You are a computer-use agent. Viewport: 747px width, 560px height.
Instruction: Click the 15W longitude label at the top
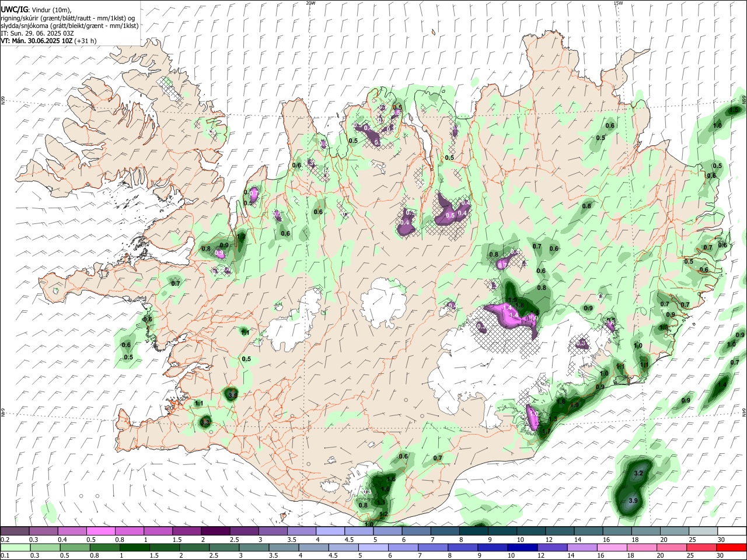click(618, 3)
